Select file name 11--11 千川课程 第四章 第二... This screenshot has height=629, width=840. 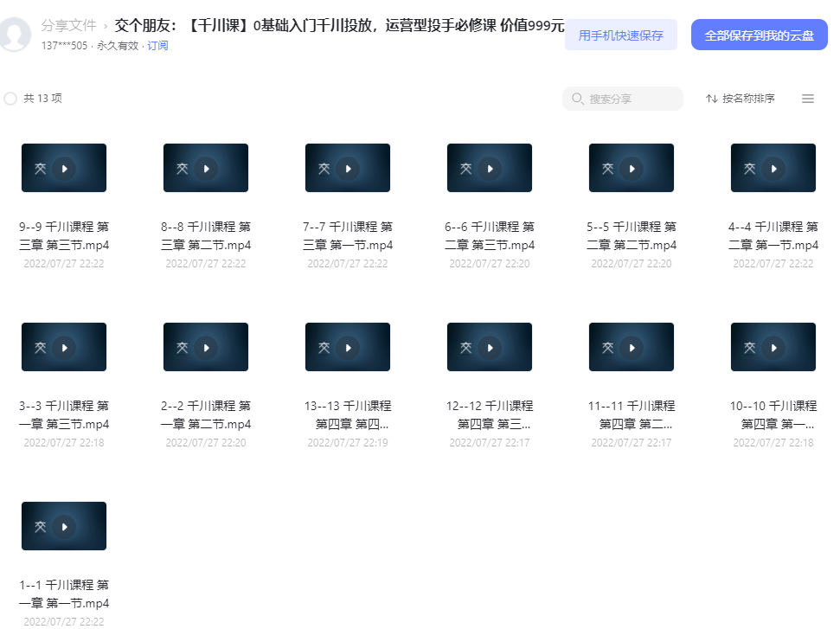coord(632,414)
